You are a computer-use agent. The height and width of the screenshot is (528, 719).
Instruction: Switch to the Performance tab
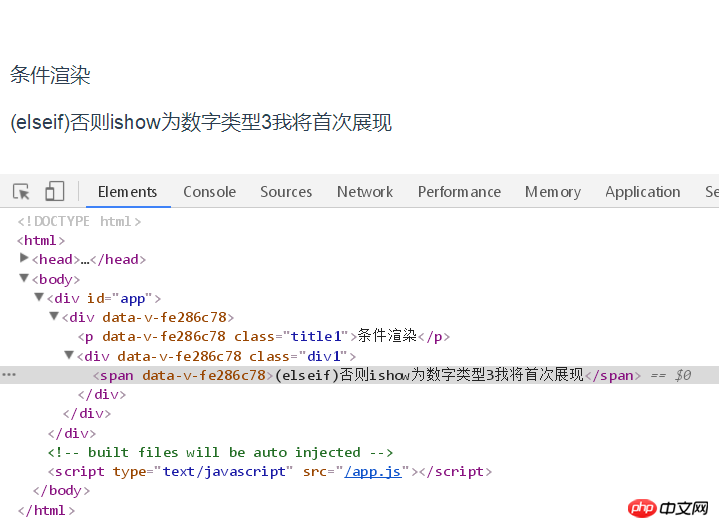coord(459,192)
